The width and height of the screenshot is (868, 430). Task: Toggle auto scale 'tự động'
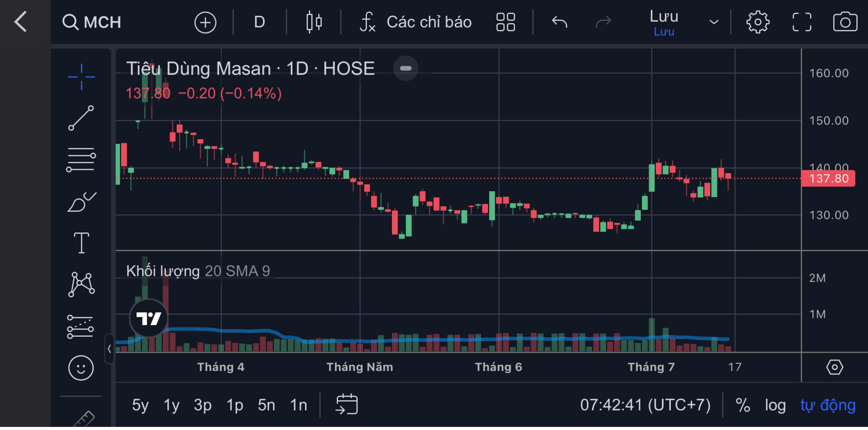click(828, 405)
